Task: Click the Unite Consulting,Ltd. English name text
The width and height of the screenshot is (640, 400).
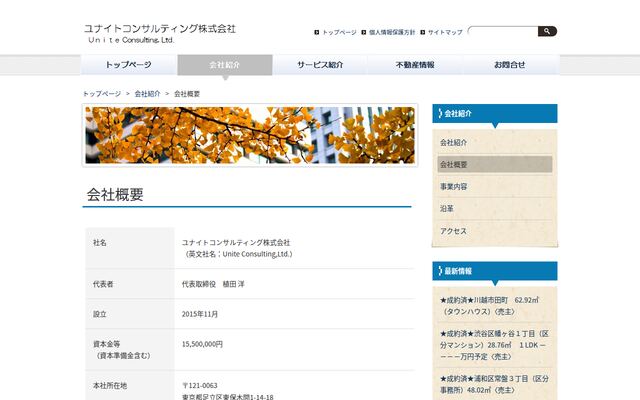Action: coord(257,254)
